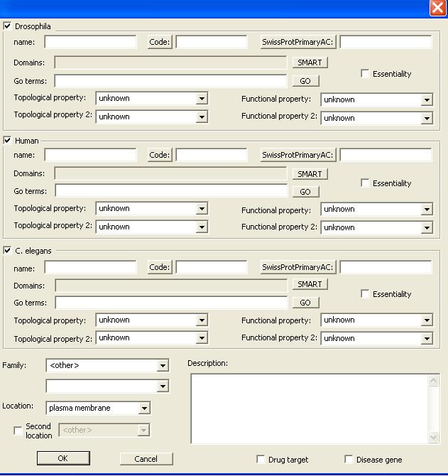This screenshot has width=448, height=476.
Task: Confirm the dialog with OK
Action: point(63,458)
